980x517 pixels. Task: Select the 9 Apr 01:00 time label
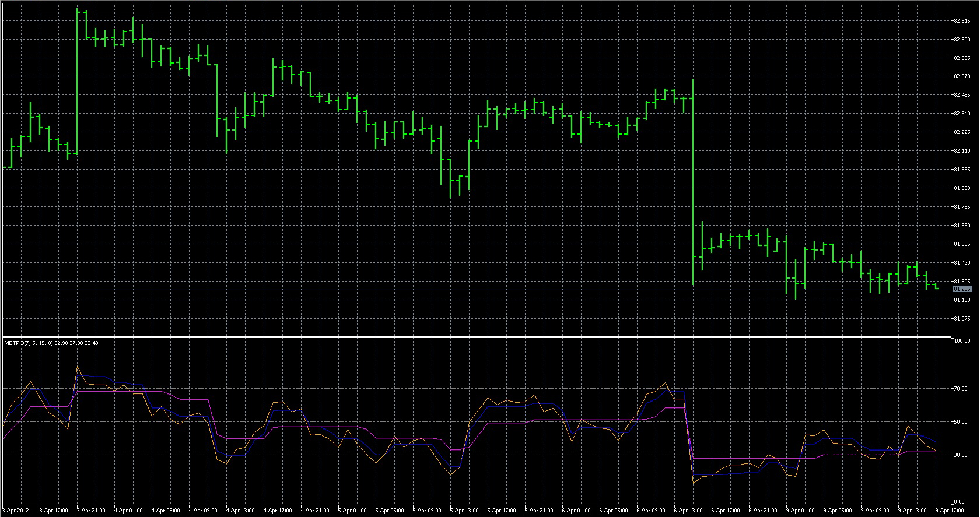coord(800,511)
